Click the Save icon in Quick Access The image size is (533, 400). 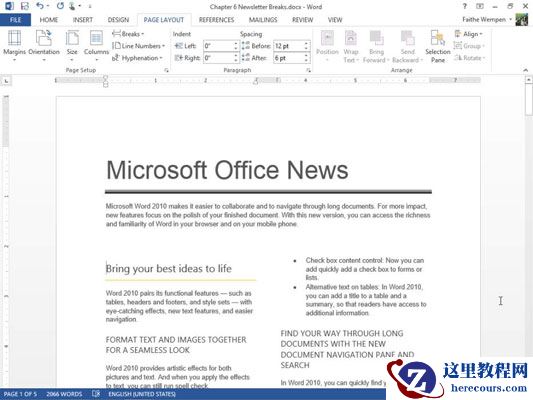[x=25, y=6]
